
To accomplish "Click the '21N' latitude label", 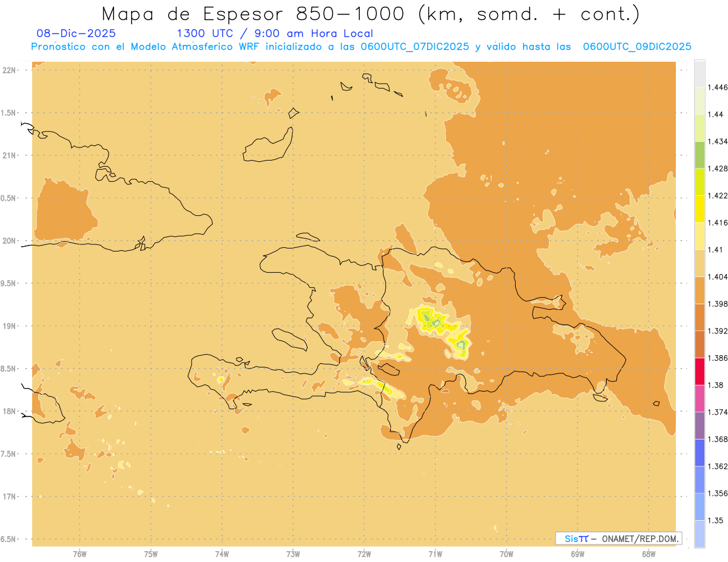I will tap(8, 156).
